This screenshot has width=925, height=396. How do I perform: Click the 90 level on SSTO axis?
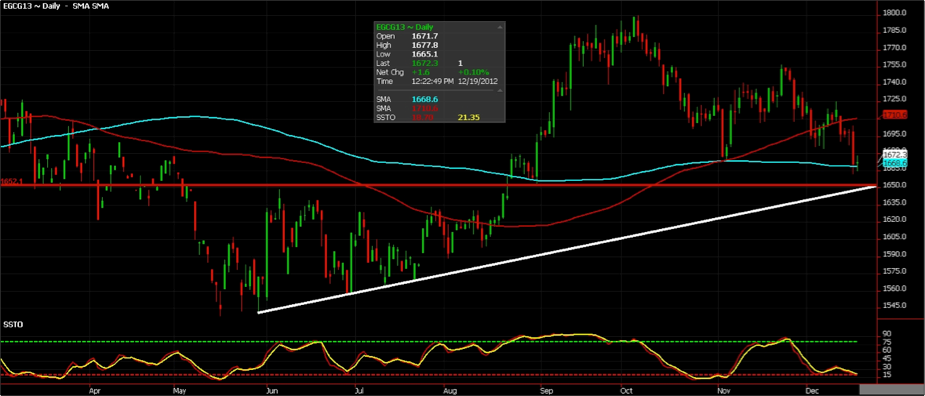point(888,333)
